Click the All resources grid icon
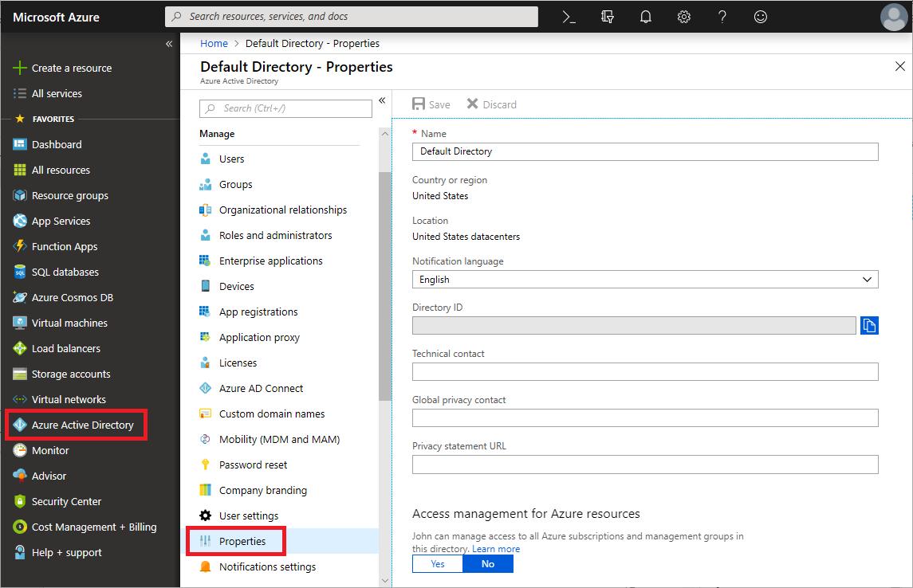The image size is (913, 588). (20, 170)
